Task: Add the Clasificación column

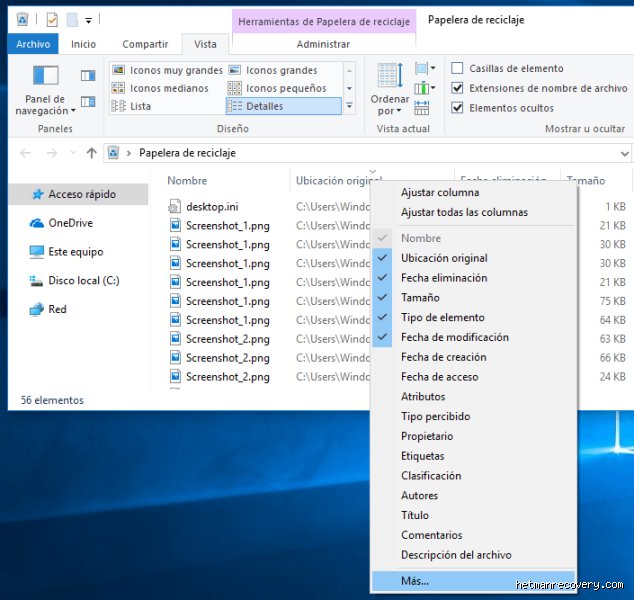Action: pyautogui.click(x=473, y=476)
